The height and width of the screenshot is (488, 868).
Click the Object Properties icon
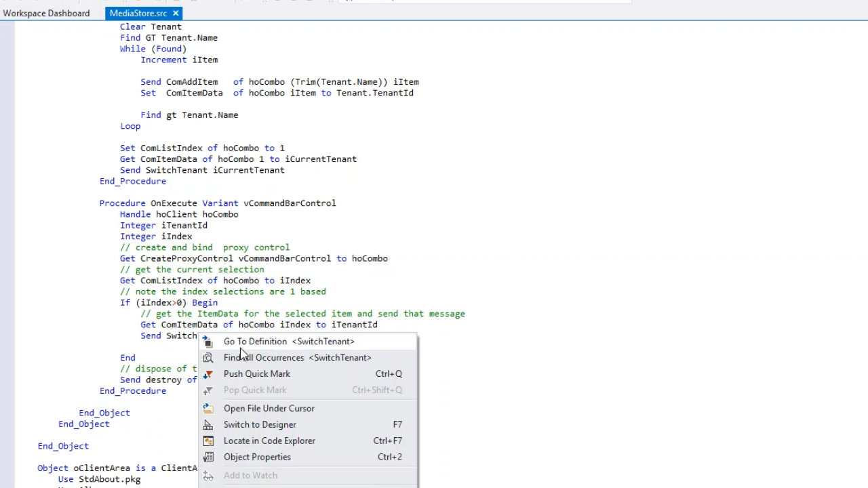(208, 457)
